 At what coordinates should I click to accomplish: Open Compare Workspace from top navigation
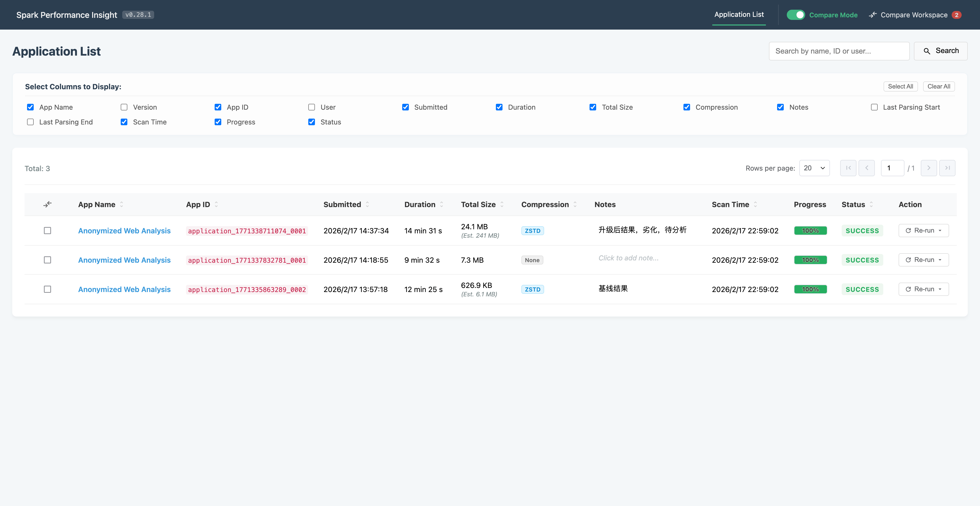click(914, 15)
